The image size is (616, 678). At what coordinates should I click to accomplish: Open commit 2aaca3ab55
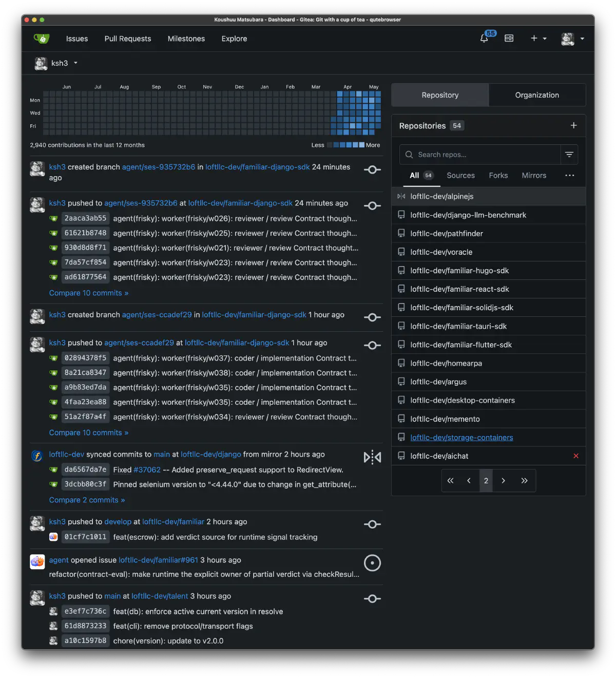click(85, 218)
